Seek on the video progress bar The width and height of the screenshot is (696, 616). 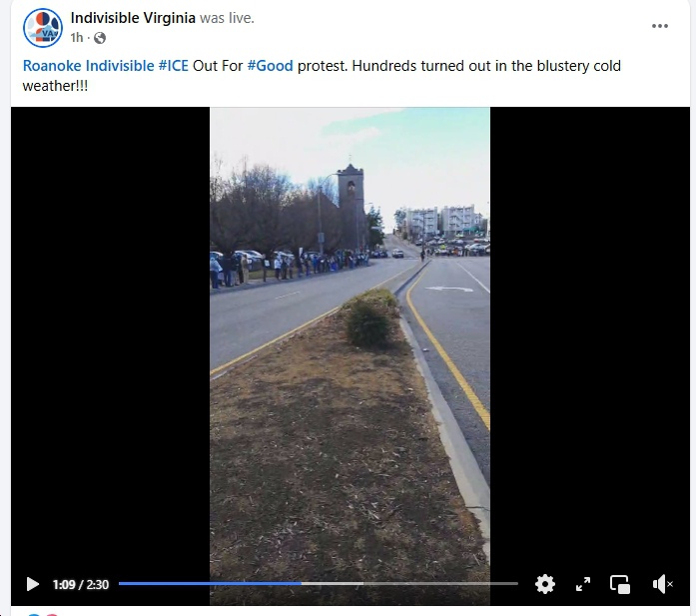click(x=319, y=583)
